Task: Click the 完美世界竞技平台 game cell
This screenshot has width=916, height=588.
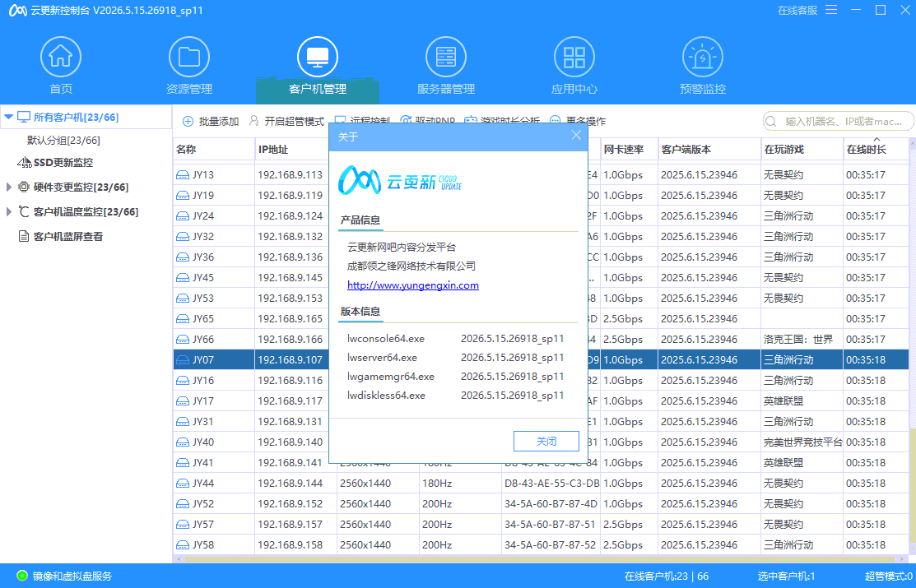Action: (x=802, y=442)
